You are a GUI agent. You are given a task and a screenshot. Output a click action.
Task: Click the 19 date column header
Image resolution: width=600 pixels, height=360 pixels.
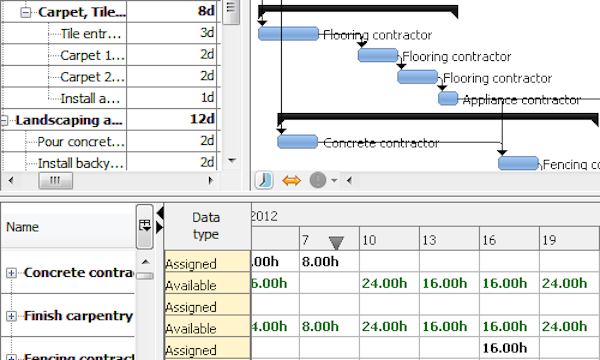pyautogui.click(x=569, y=239)
